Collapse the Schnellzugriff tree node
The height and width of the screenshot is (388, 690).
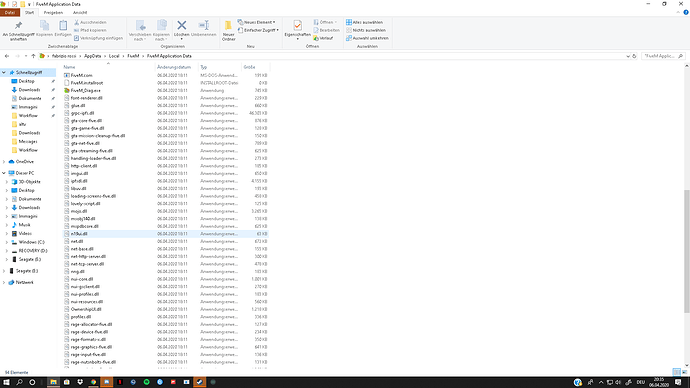click(x=4, y=72)
